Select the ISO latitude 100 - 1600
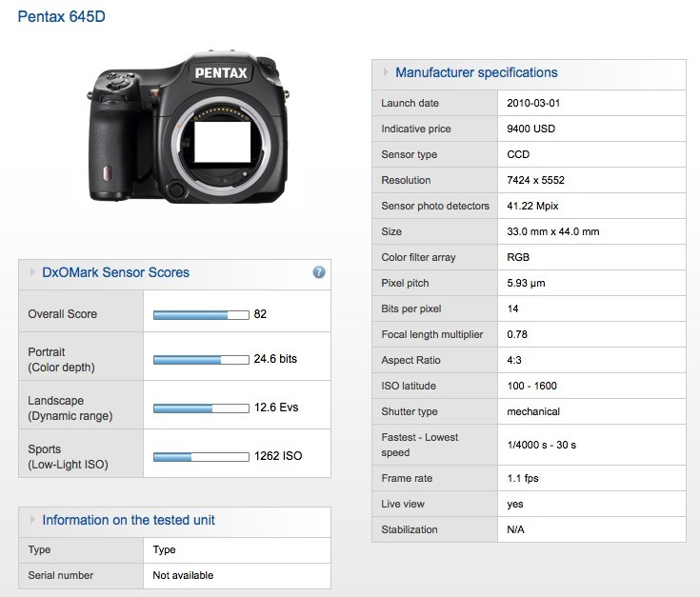Viewport: 700px width, 597px height. pyautogui.click(x=532, y=386)
